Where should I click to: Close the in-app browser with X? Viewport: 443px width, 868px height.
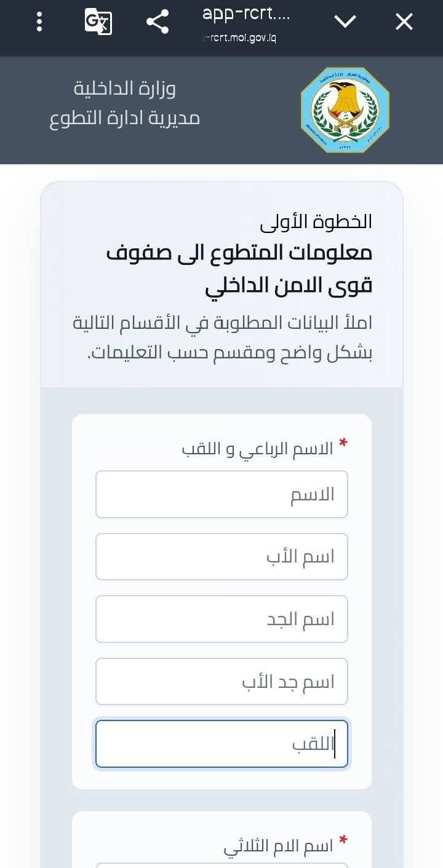(404, 22)
